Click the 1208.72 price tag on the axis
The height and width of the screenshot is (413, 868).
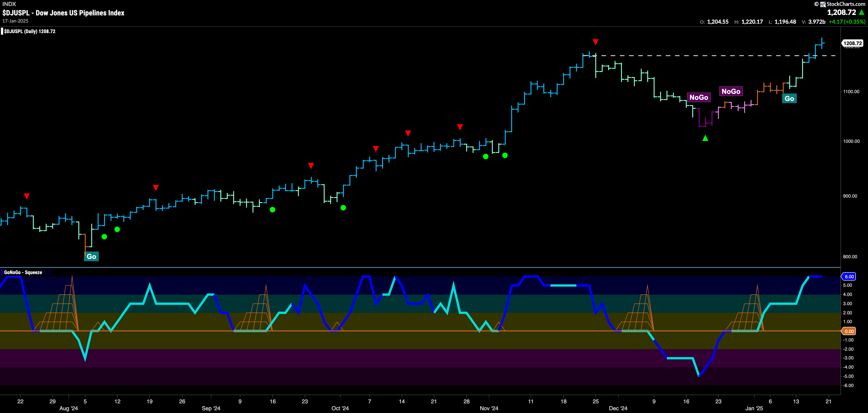click(853, 43)
